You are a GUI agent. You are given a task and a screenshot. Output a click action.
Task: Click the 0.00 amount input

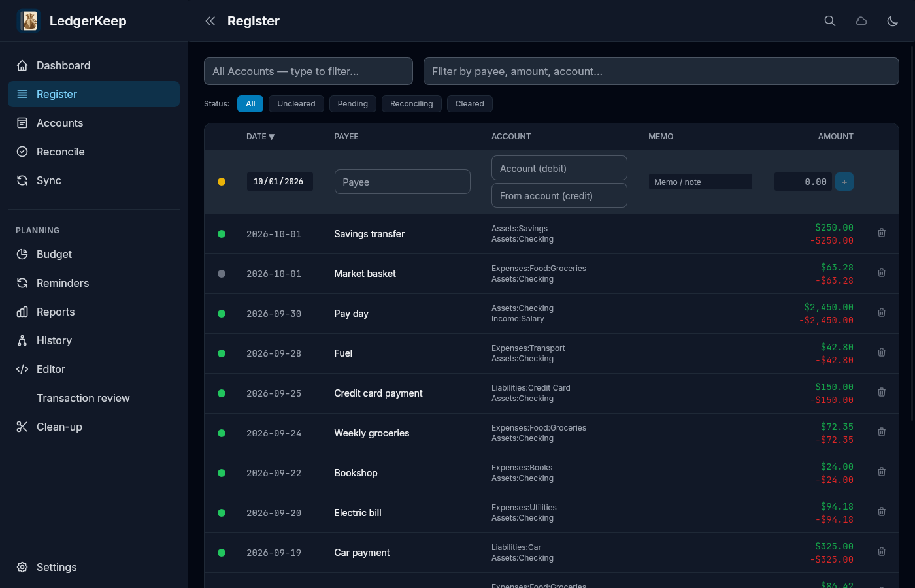pyautogui.click(x=803, y=182)
